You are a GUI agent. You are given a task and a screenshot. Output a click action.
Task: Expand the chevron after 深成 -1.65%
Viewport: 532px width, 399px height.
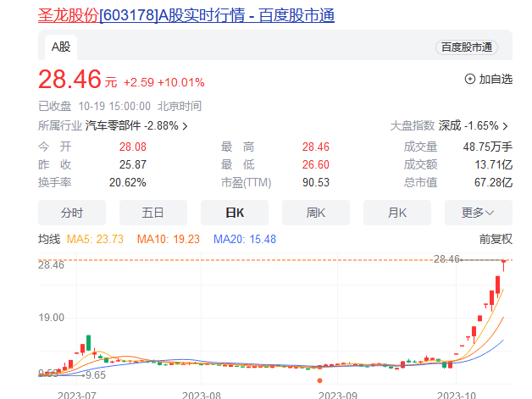505,126
